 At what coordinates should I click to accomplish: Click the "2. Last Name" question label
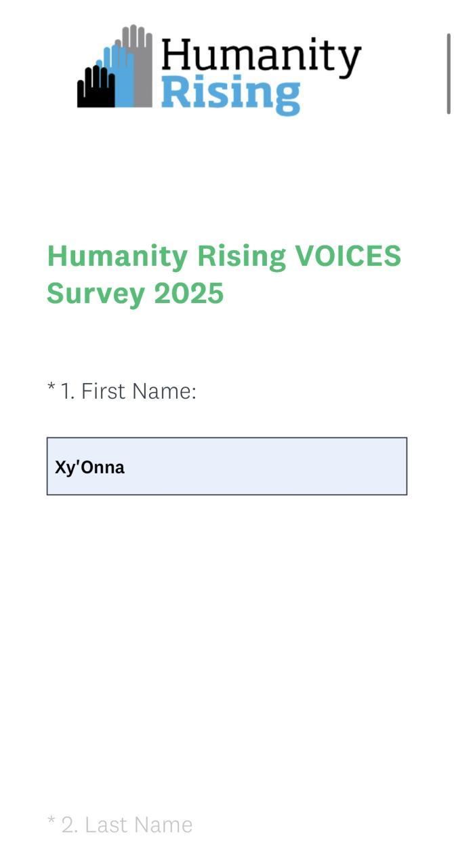(127, 825)
